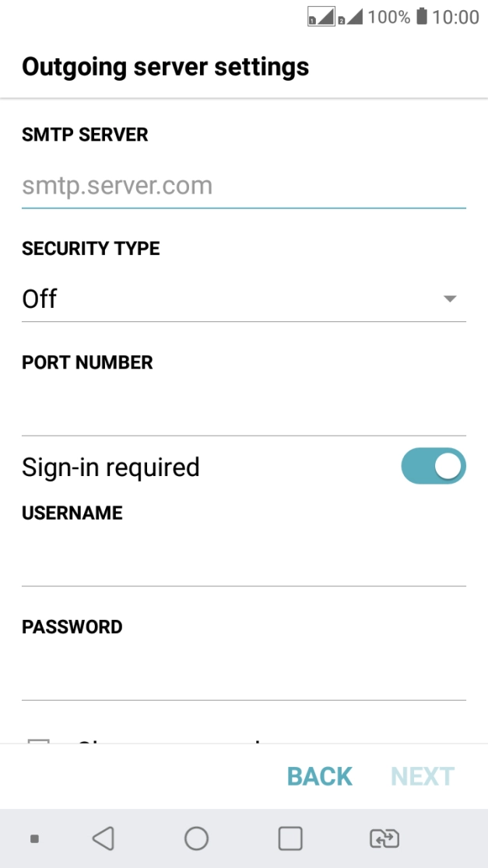Tap the NEXT button
The width and height of the screenshot is (488, 868).
tap(423, 776)
